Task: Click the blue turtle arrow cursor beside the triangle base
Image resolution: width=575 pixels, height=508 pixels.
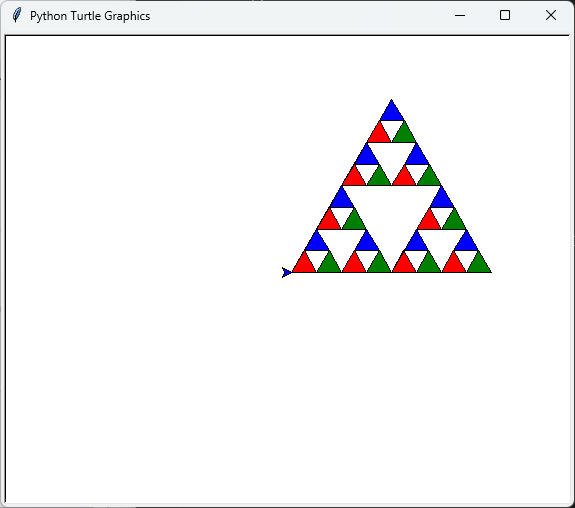Action: [x=287, y=272]
